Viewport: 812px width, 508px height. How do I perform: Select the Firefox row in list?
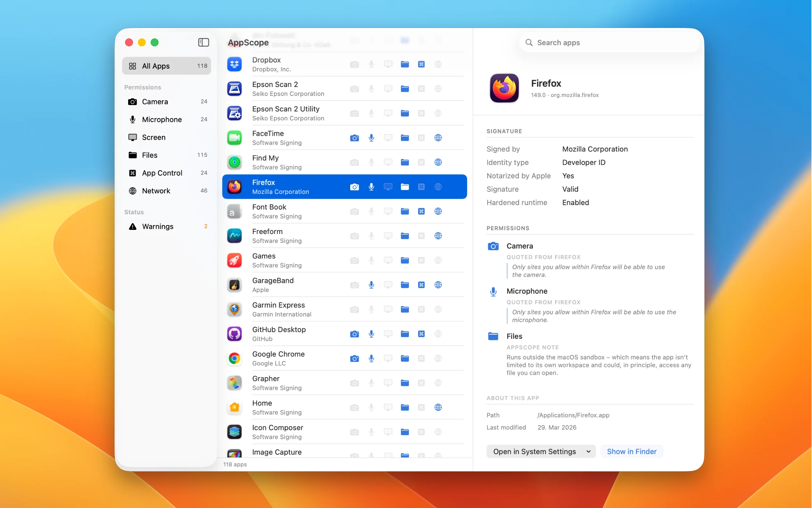click(344, 187)
